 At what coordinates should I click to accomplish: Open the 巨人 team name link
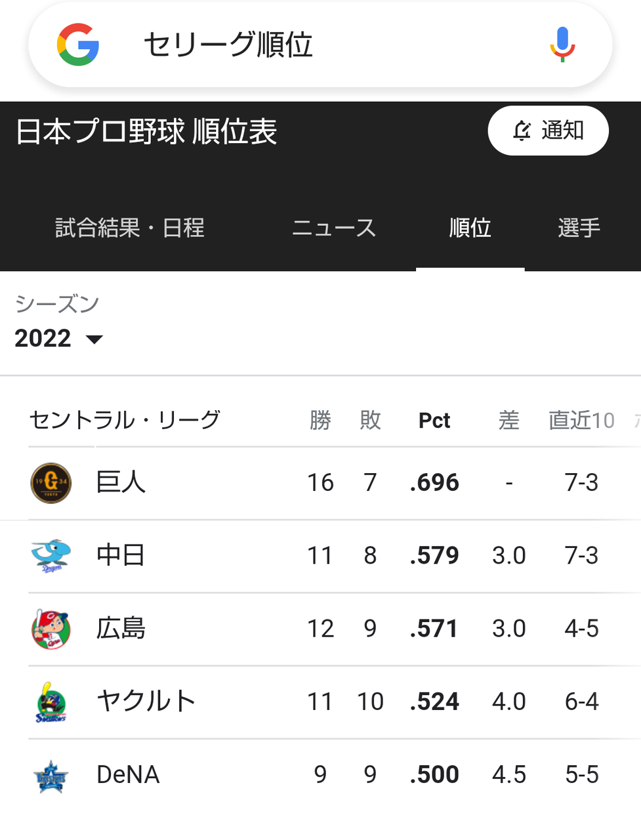121,483
